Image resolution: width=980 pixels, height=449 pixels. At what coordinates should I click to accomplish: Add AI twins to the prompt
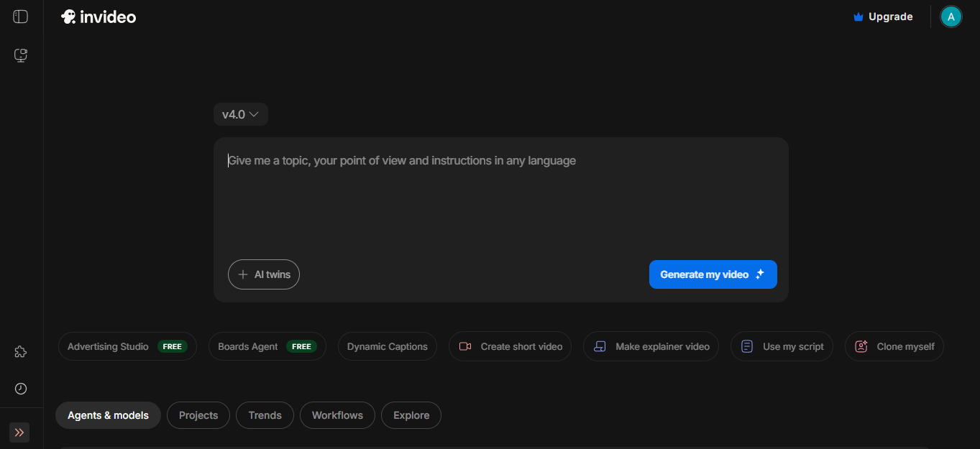click(264, 274)
